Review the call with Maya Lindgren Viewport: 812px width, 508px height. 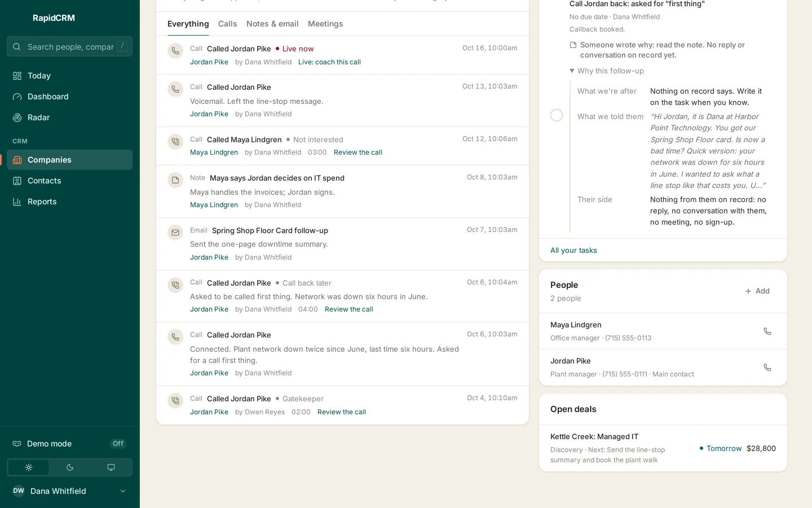pos(358,152)
